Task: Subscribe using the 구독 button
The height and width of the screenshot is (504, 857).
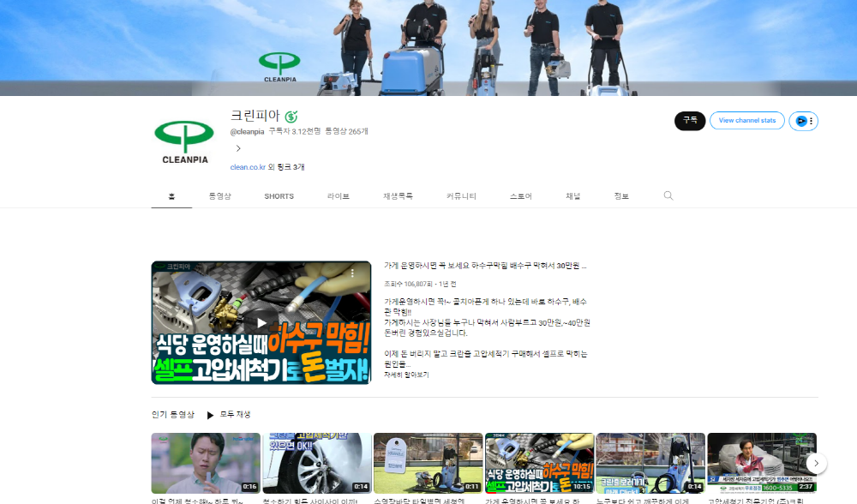Action: [x=690, y=121]
